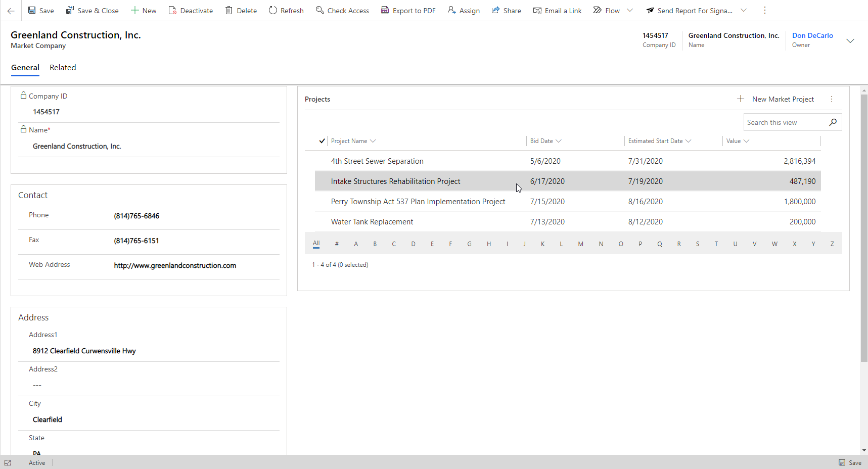The height and width of the screenshot is (469, 868).
Task: Expand Send Report For Signature dropdown arrow
Action: 744,10
